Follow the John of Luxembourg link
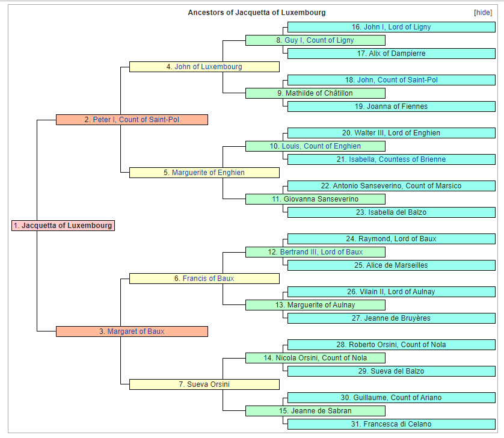Image resolution: width=504 pixels, height=438 pixels. [x=208, y=67]
